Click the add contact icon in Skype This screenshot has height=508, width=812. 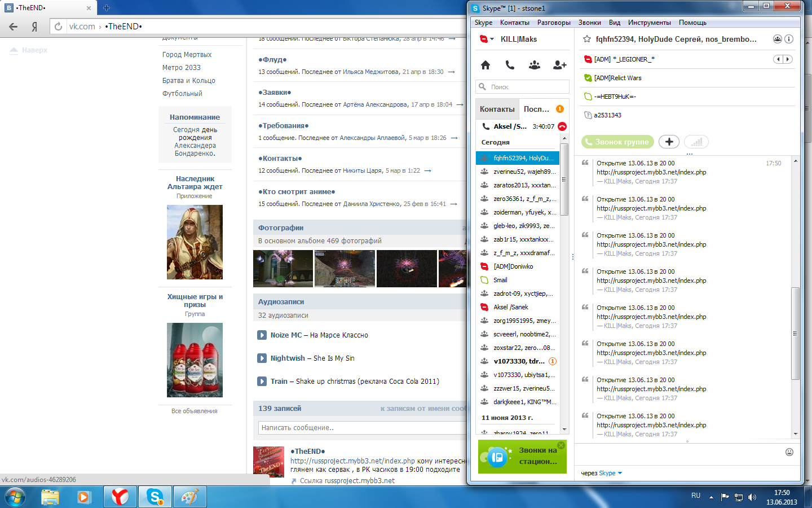coord(559,65)
